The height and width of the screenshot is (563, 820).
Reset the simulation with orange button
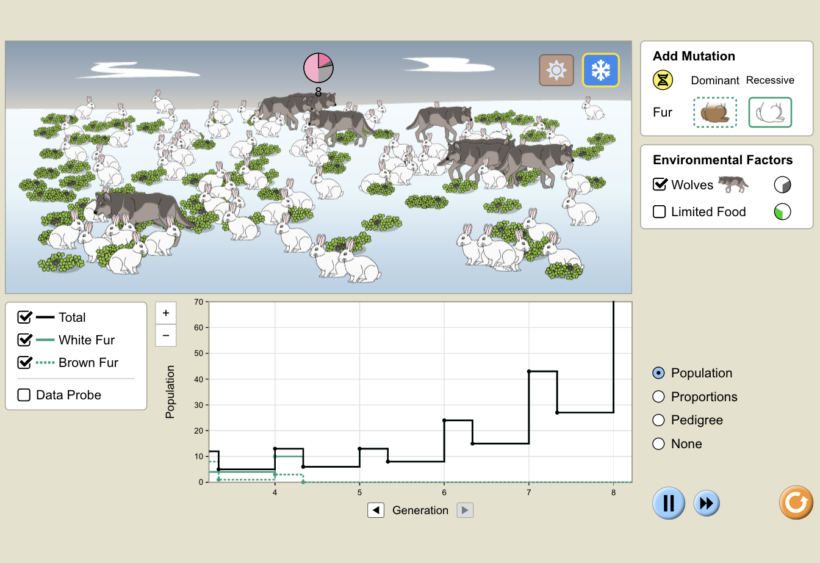(796, 502)
